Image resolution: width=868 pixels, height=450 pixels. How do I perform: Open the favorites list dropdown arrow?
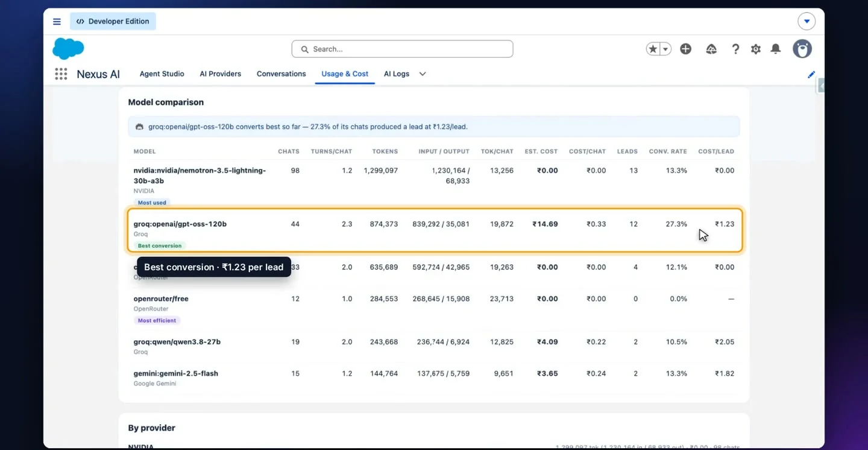665,49
